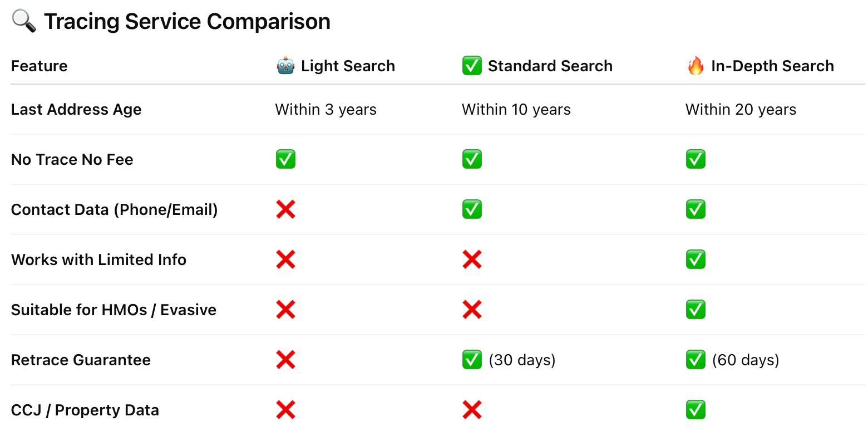The image size is (868, 441).
Task: Click the red cross for Standard Search CCJ data
Action: [472, 410]
